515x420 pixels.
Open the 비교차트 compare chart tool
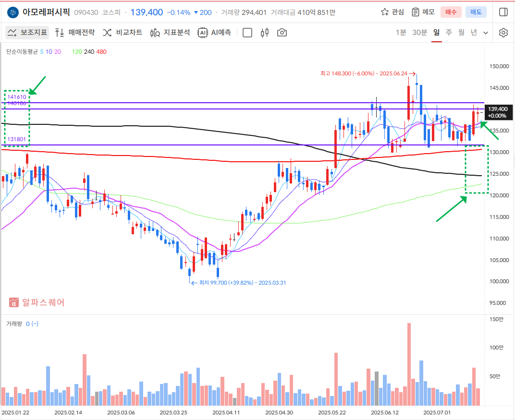coord(123,33)
